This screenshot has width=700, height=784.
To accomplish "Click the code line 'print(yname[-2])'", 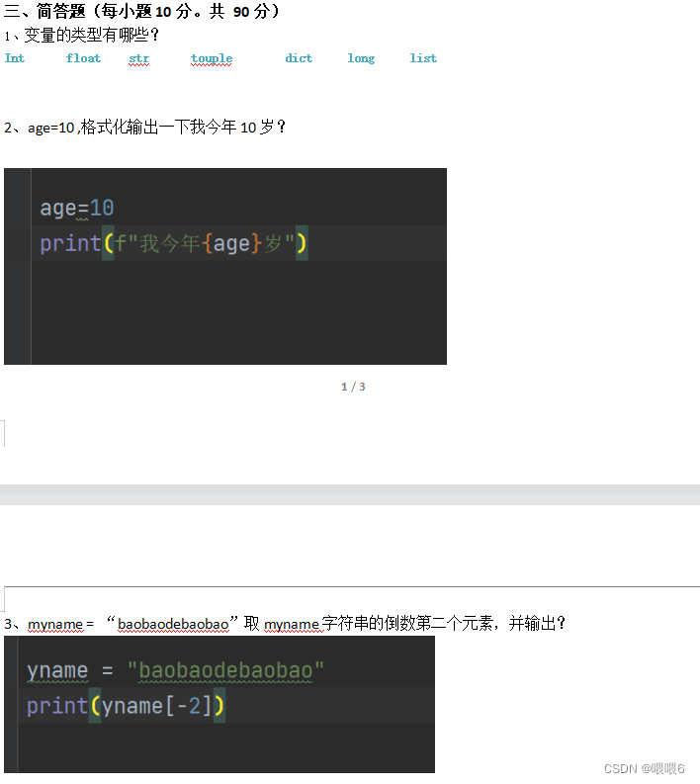I will click(126, 706).
